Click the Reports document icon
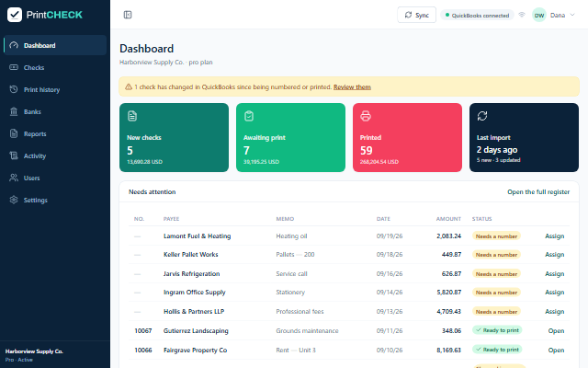Screen dimensions: 588x368 click(14, 133)
